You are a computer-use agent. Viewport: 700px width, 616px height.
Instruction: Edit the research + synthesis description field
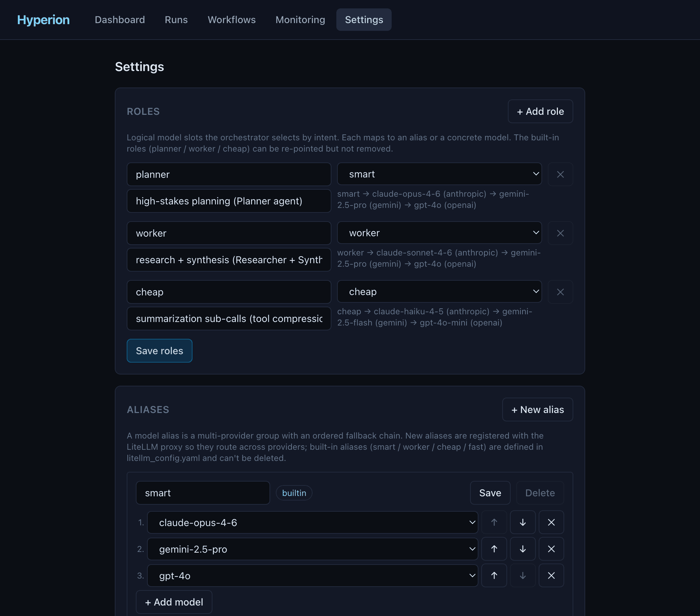(229, 260)
